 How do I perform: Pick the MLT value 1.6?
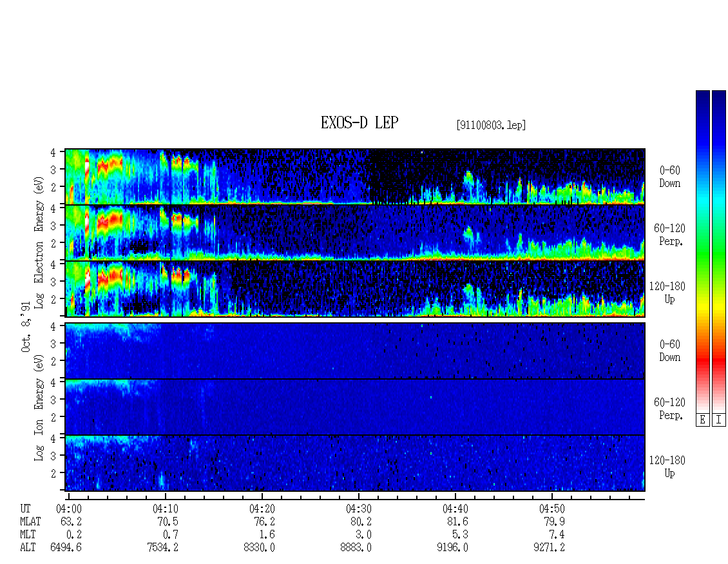click(267, 535)
